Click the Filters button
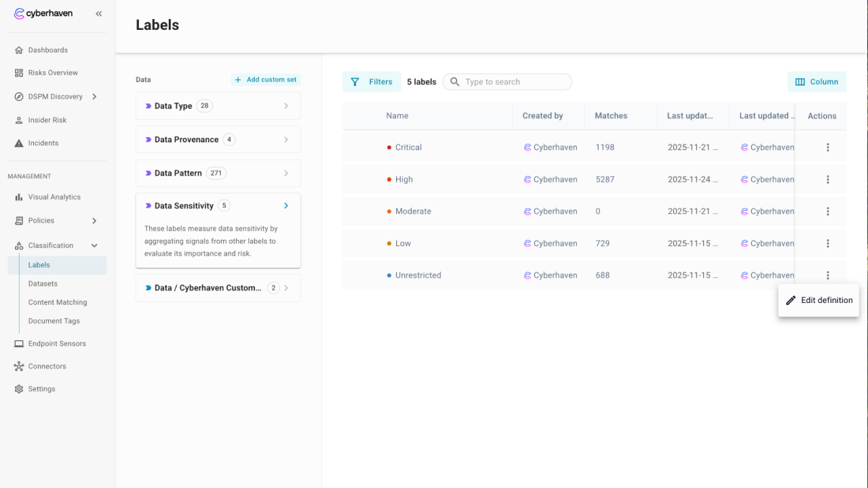Screen dimensions: 868x488 pos(372,82)
